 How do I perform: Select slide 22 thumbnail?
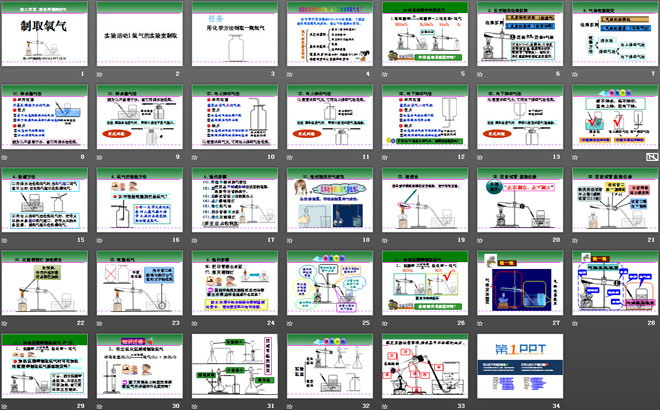click(45, 283)
